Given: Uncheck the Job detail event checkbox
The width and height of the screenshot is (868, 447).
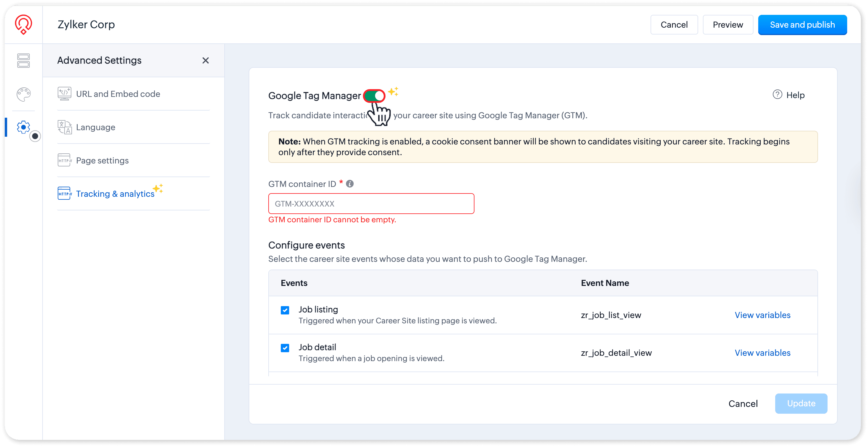Looking at the screenshot, I should click(285, 348).
